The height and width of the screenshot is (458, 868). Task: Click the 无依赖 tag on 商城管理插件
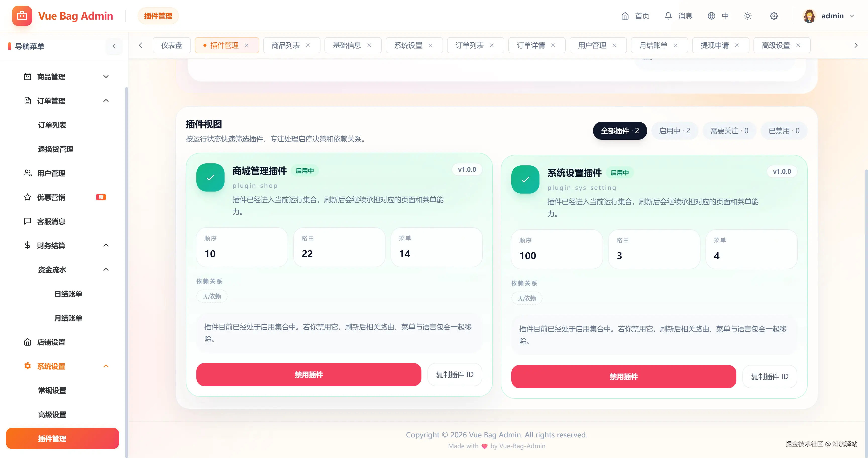[212, 296]
